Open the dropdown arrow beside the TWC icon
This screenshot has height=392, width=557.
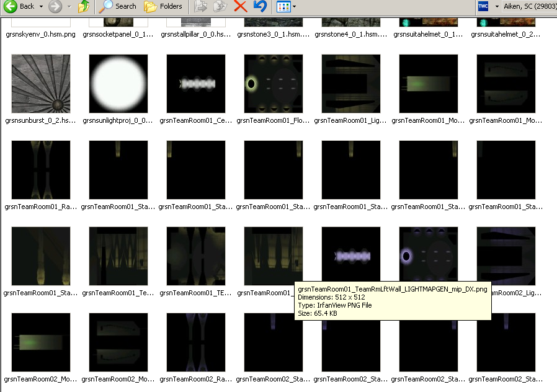(x=497, y=6)
